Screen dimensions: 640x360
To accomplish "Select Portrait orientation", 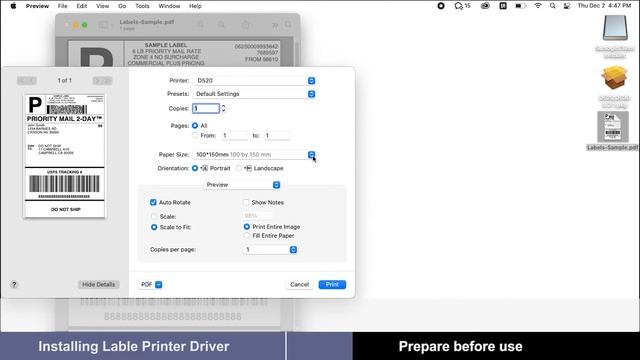I will 195,168.
